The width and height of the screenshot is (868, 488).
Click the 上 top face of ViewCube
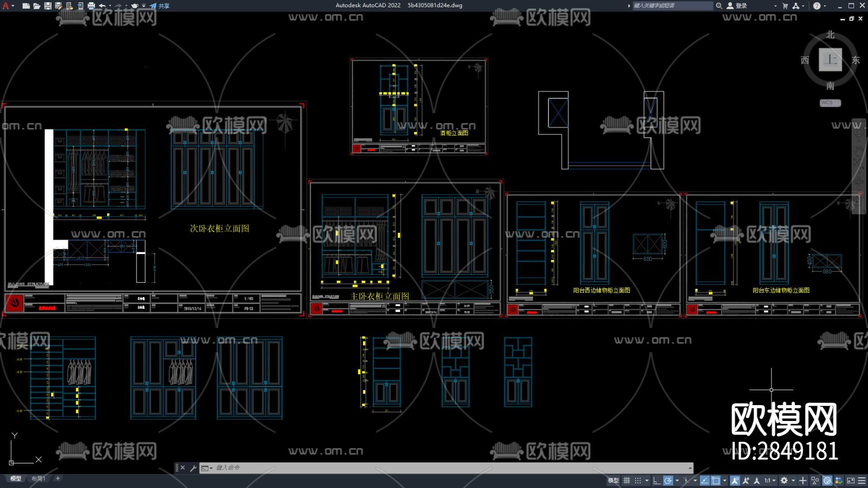[830, 60]
